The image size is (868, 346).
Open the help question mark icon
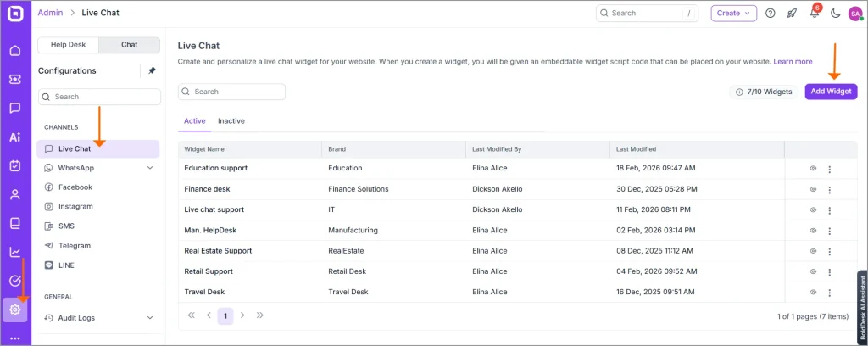tap(770, 14)
